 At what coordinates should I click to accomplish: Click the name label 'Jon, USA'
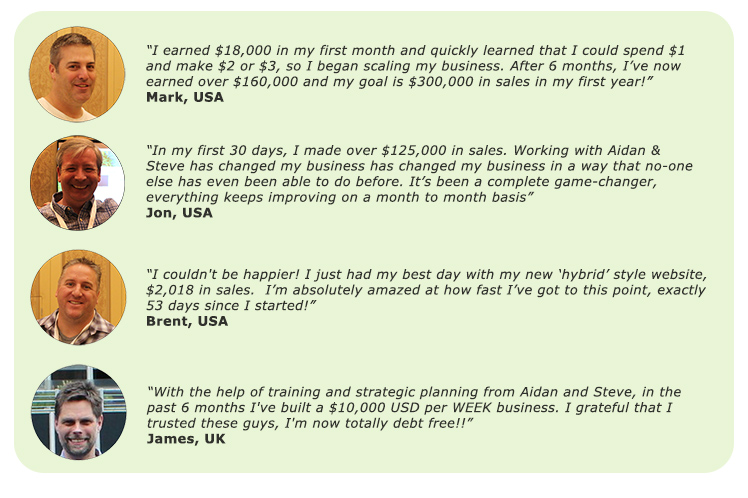click(x=179, y=213)
